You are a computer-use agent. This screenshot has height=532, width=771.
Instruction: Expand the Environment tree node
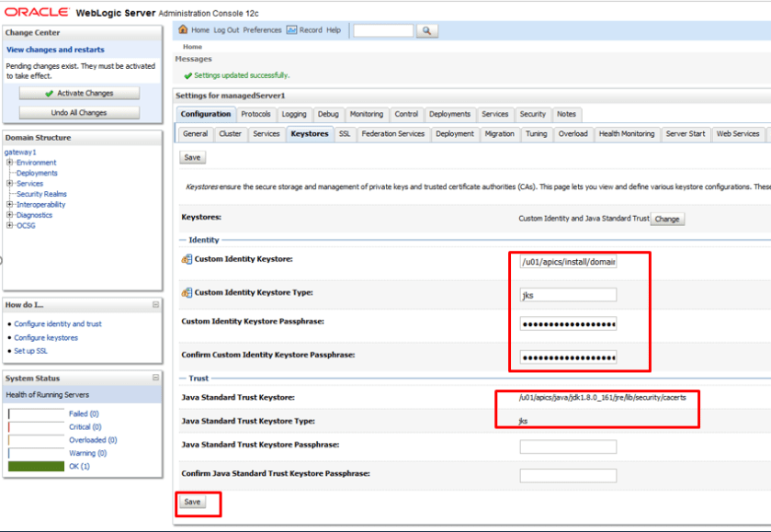(9, 163)
